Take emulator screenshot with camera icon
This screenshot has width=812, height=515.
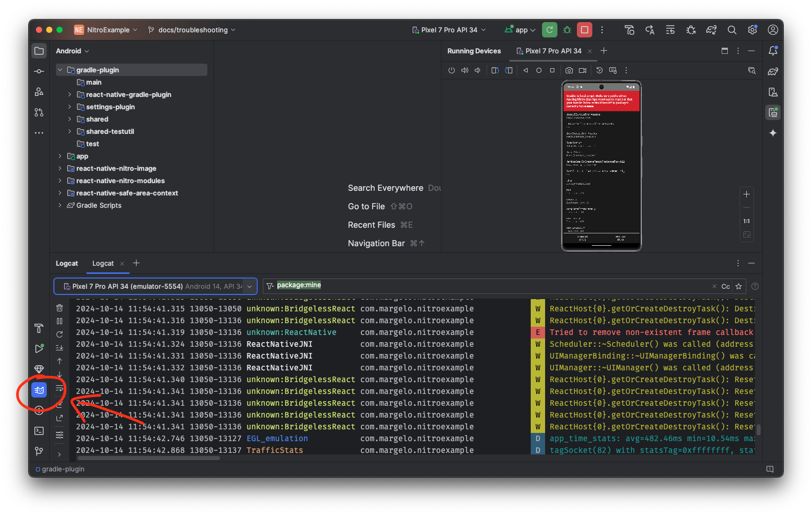569,70
